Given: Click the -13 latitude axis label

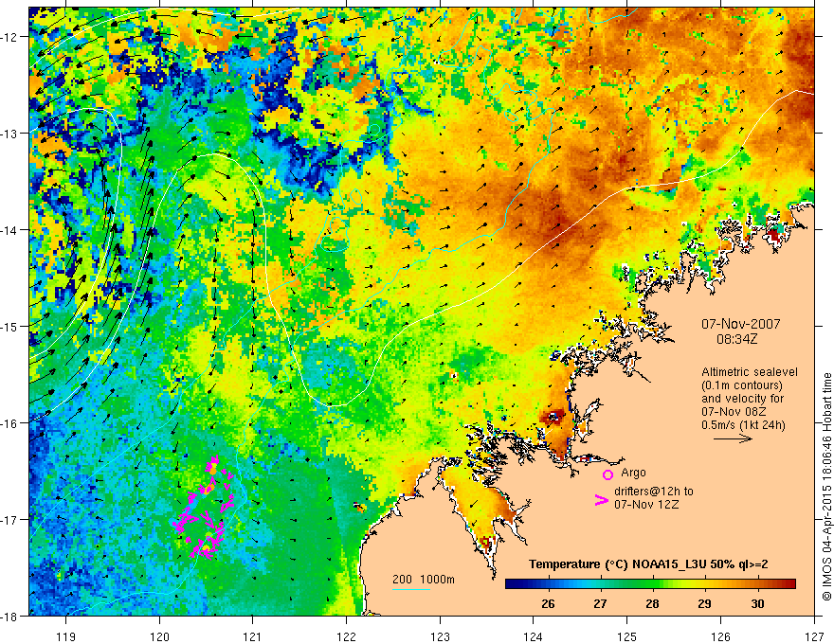Looking at the screenshot, I should coord(10,134).
